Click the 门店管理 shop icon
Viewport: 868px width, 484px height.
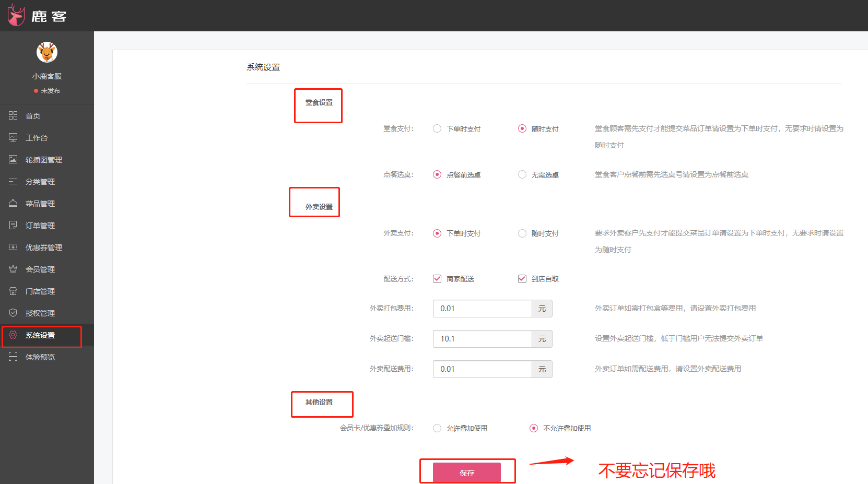(13, 291)
